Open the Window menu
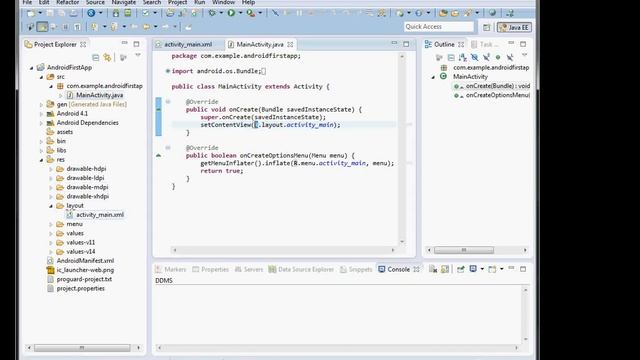 click(223, 2)
